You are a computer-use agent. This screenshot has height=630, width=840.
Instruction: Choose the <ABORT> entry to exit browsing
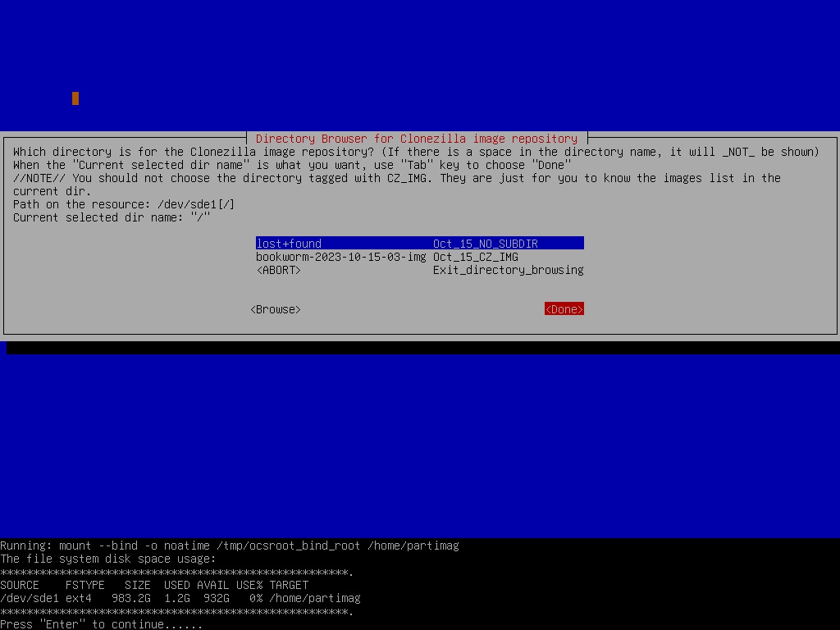(x=279, y=269)
